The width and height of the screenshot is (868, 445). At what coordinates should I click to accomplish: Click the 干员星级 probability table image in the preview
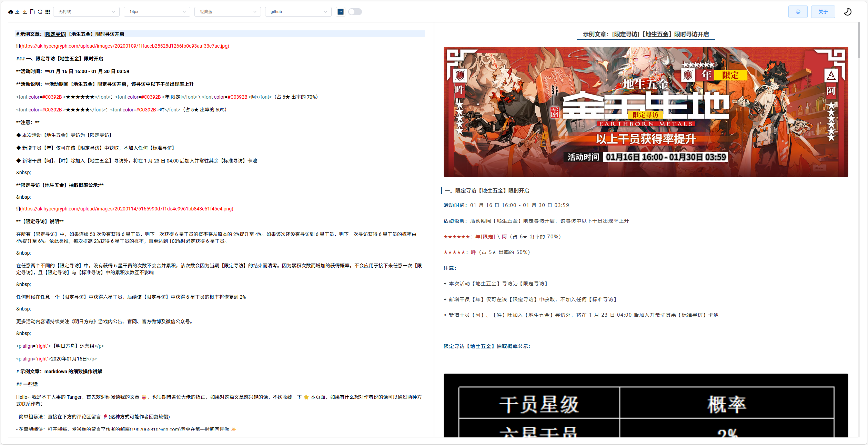pos(645,405)
